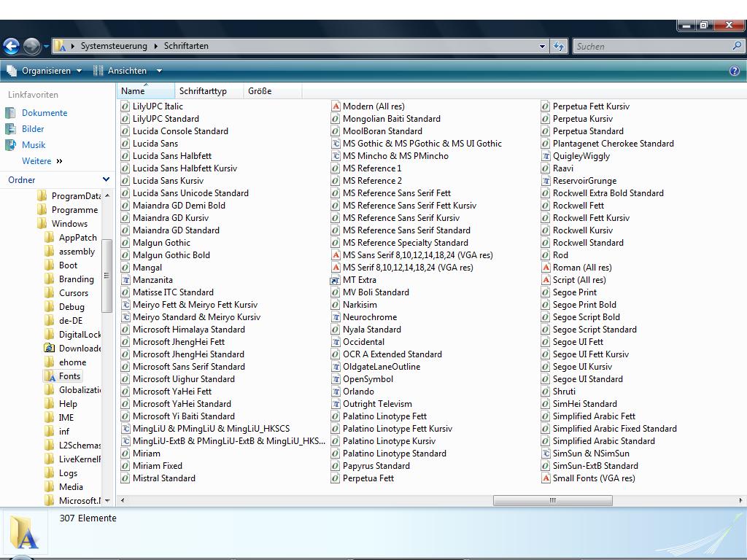This screenshot has width=747, height=560.
Task: Click the Neurochrome font icon
Action: 336,317
